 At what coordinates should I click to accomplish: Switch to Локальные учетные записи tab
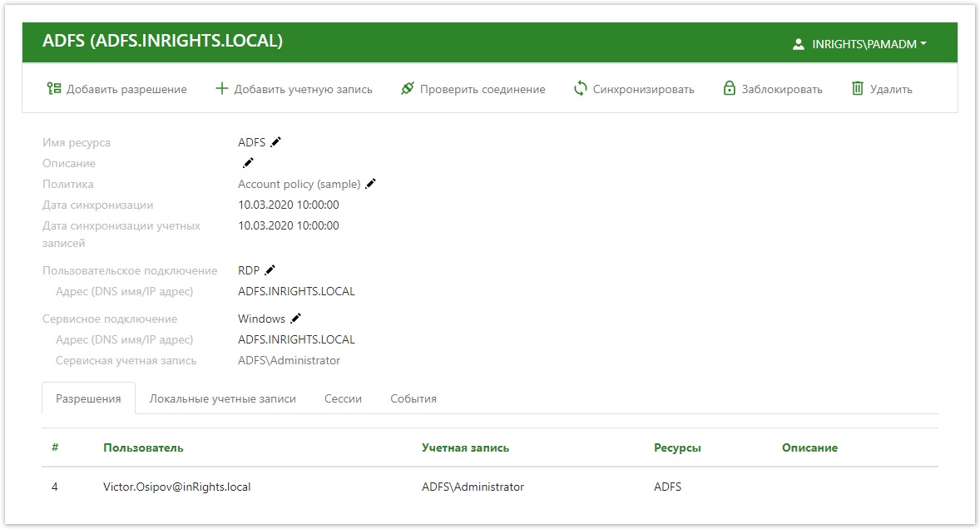coord(222,398)
